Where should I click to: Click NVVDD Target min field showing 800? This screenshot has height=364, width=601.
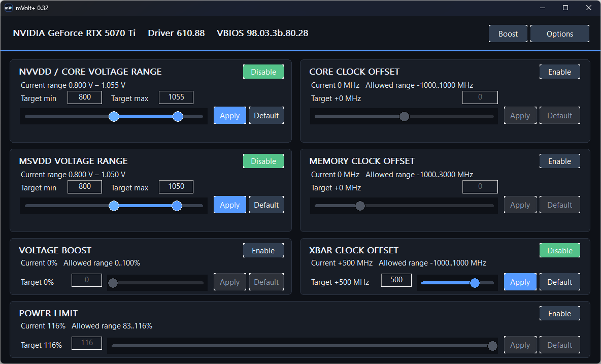(x=85, y=97)
